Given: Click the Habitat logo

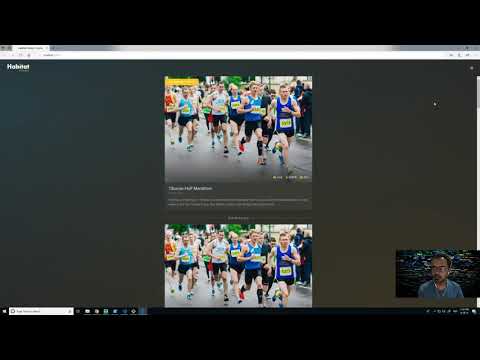Looking at the screenshot, I should 18,67.
